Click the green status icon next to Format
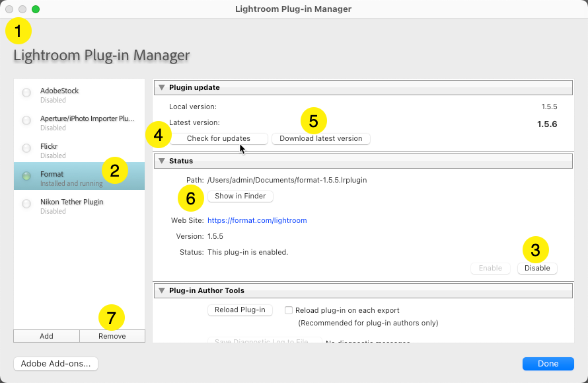Image resolution: width=588 pixels, height=383 pixels. click(x=26, y=176)
